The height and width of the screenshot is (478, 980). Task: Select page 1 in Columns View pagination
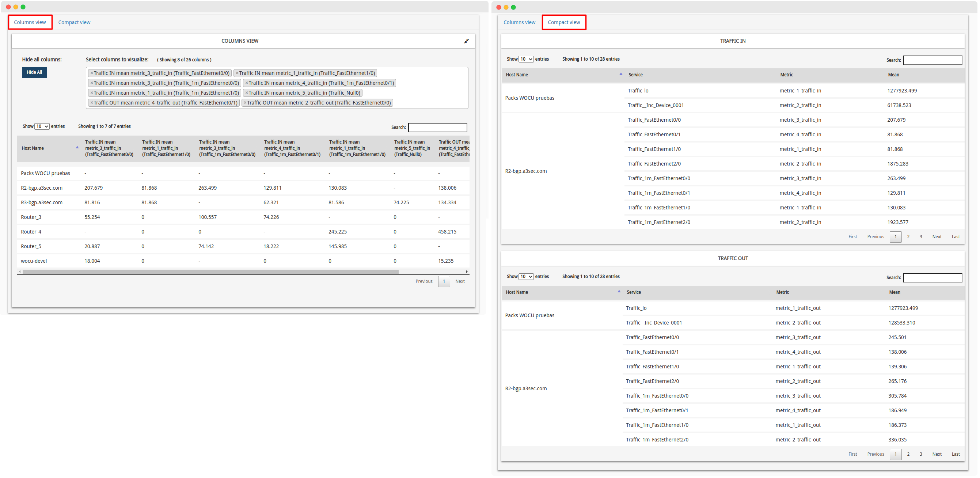[x=444, y=282]
